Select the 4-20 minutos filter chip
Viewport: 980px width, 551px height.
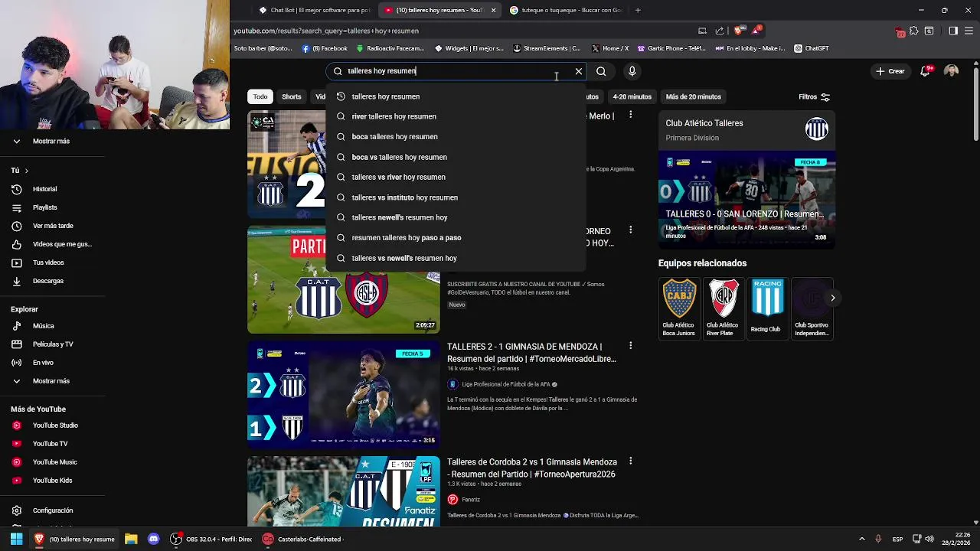pos(632,97)
